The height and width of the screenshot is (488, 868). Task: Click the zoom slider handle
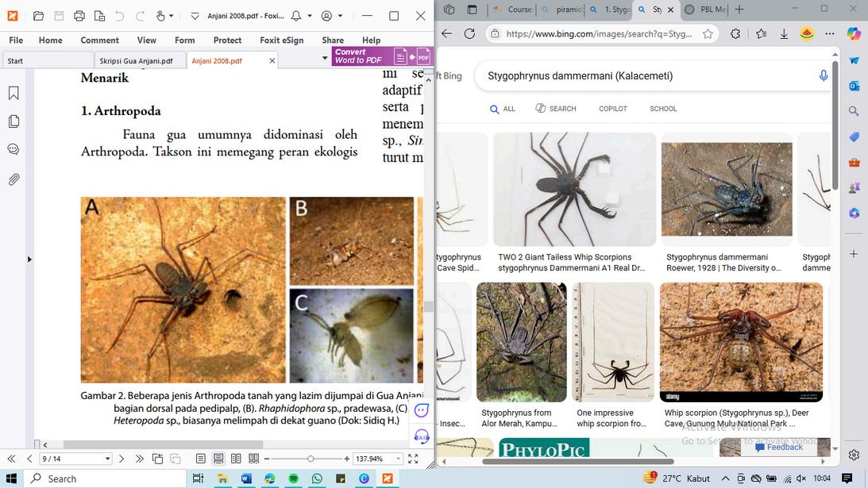(x=311, y=459)
